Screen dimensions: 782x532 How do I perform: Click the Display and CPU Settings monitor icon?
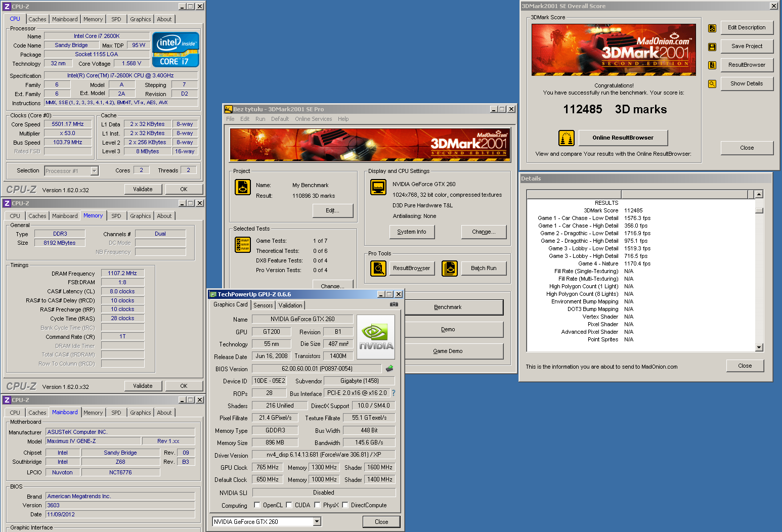[378, 187]
